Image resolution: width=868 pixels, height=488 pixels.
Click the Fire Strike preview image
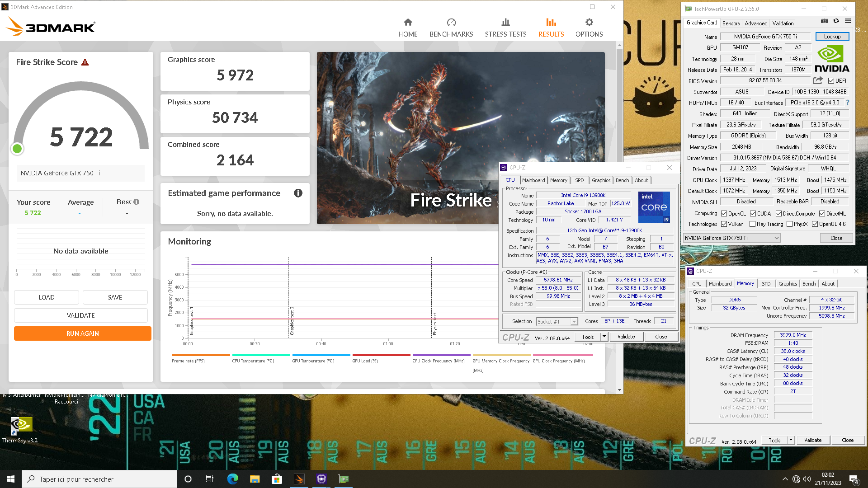click(461, 138)
